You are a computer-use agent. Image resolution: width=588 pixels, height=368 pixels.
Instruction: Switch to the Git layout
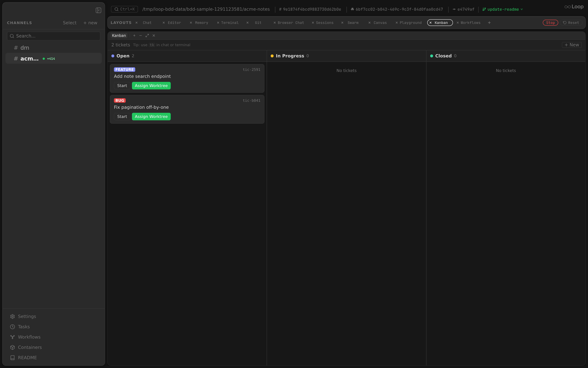point(258,23)
